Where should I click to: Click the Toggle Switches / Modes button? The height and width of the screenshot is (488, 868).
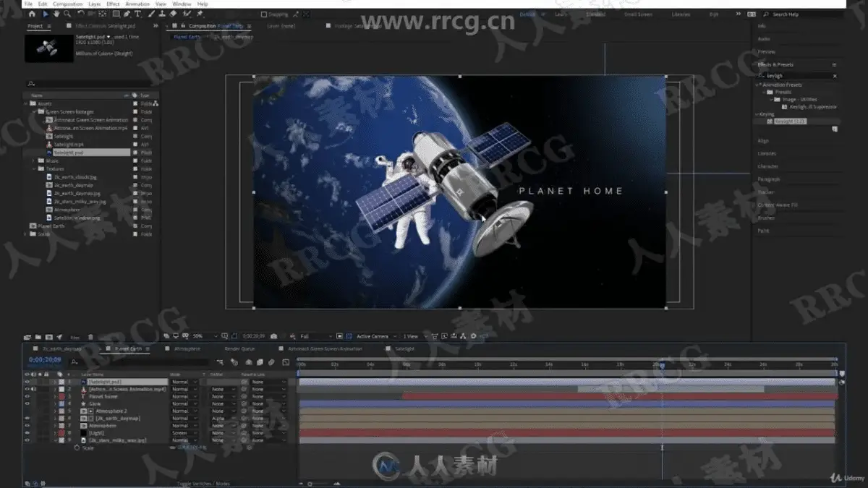click(203, 484)
